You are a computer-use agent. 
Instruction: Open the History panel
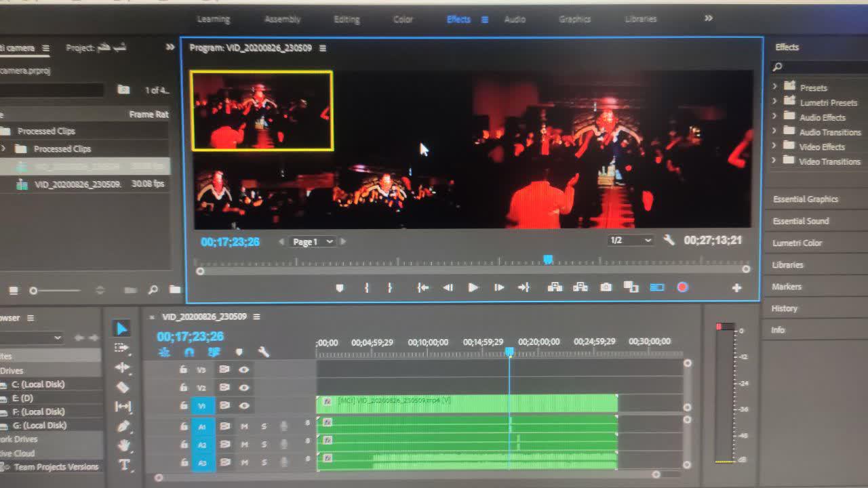click(785, 308)
